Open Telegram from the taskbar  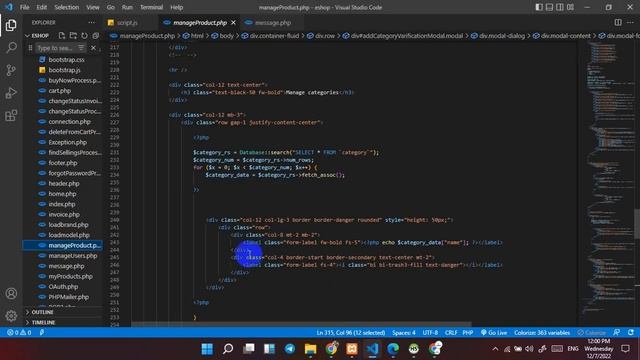pos(290,349)
